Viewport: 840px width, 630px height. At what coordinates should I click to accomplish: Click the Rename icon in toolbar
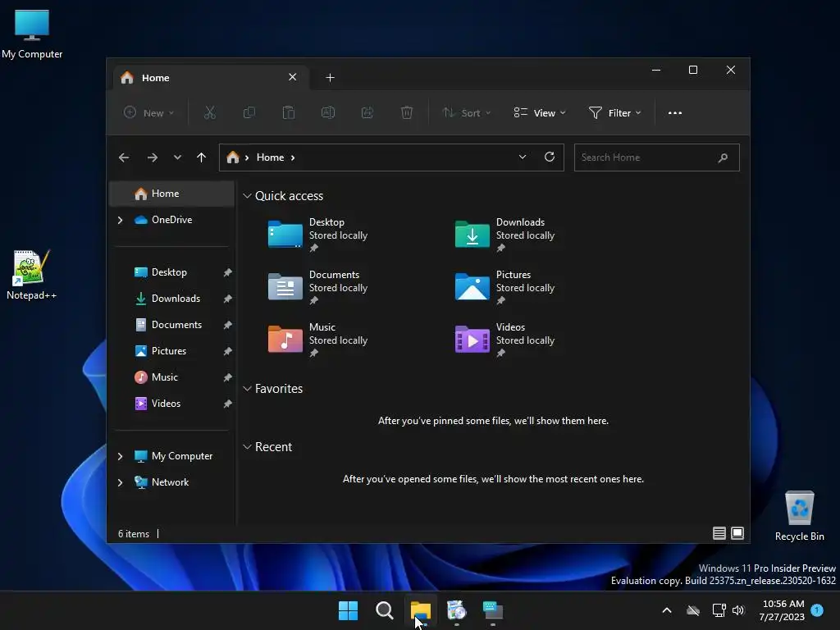tap(328, 112)
